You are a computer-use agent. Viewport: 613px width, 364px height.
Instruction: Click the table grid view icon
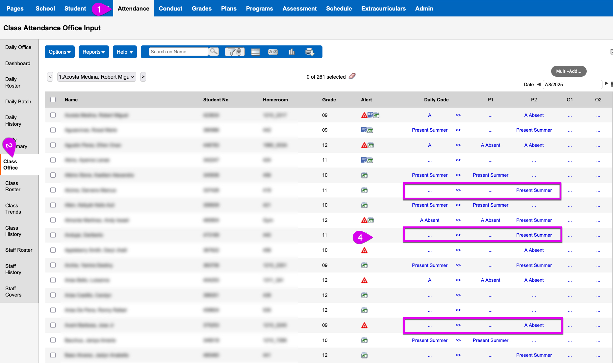click(255, 52)
